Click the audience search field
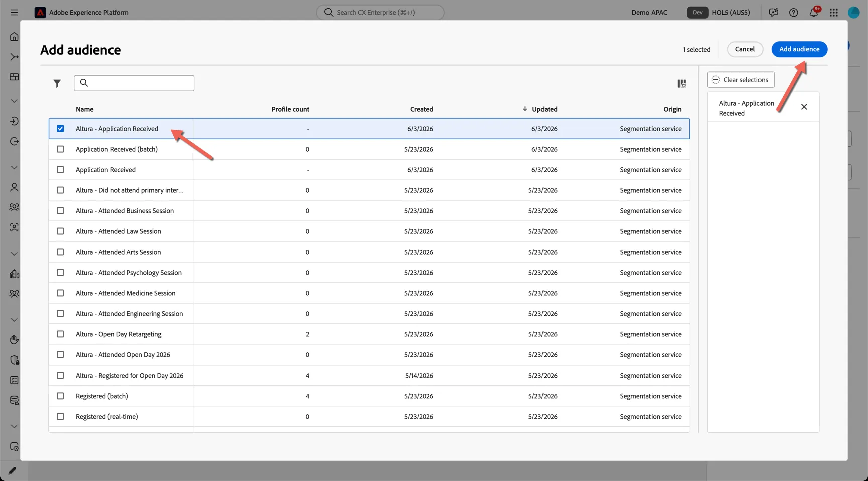 pyautogui.click(x=134, y=83)
